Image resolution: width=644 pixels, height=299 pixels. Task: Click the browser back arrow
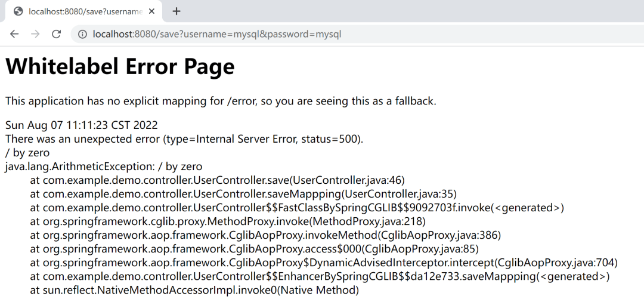click(14, 34)
